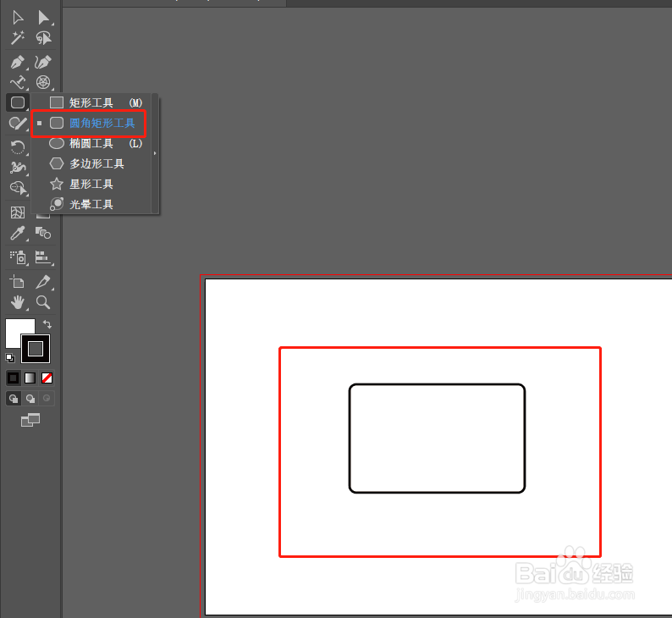
Task: Apply solid color mode button
Action: (14, 378)
